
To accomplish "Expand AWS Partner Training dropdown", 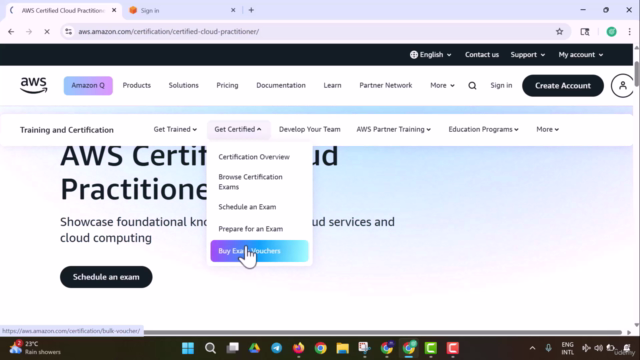I will pos(393,129).
